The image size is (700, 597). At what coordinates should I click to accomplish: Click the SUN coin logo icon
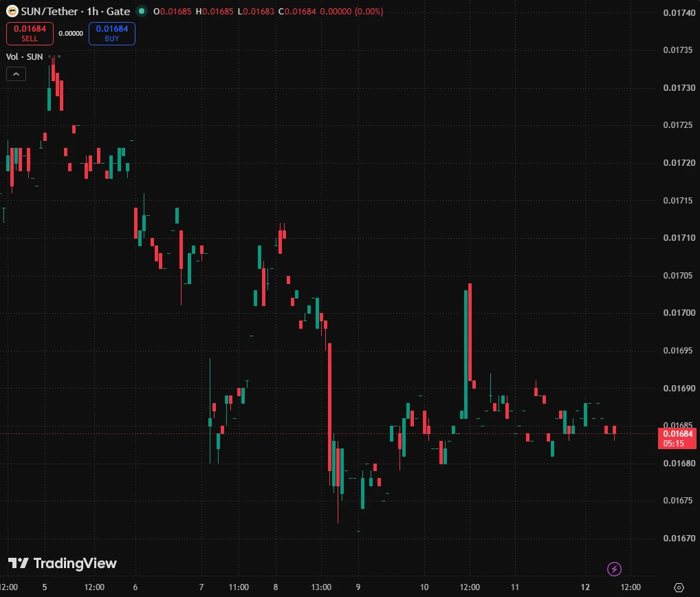(x=12, y=11)
